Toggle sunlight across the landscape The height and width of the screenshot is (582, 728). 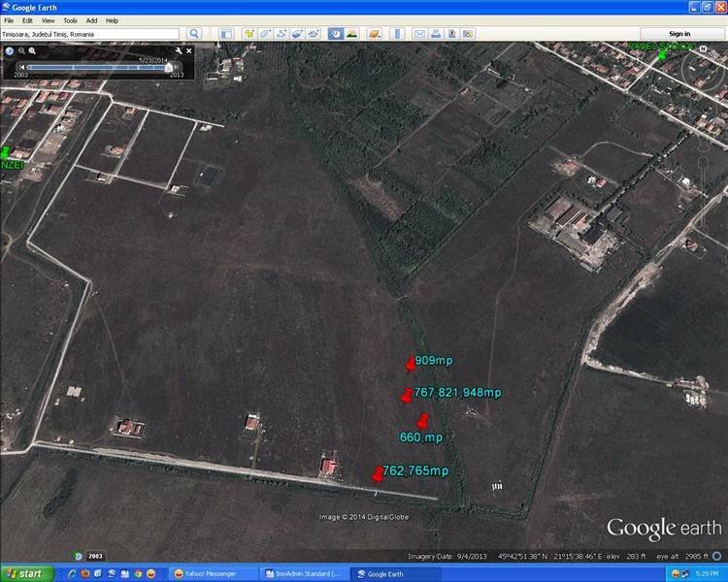coord(351,34)
